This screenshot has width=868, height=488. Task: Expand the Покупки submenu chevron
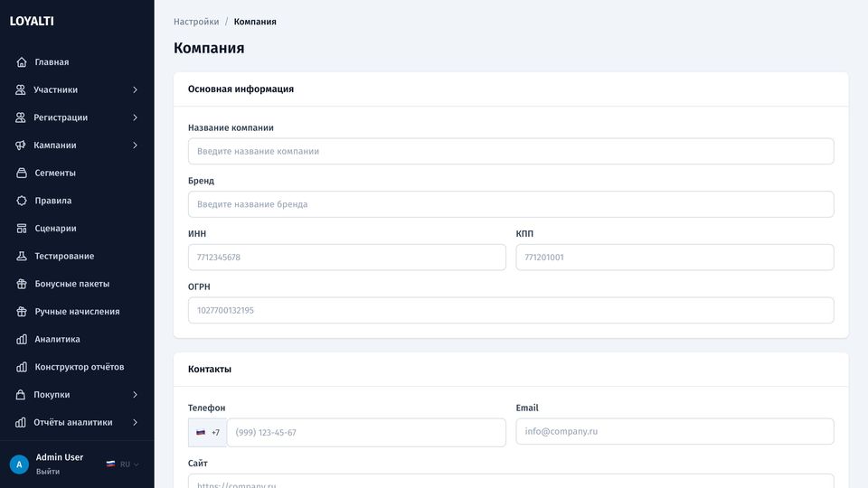(x=135, y=395)
